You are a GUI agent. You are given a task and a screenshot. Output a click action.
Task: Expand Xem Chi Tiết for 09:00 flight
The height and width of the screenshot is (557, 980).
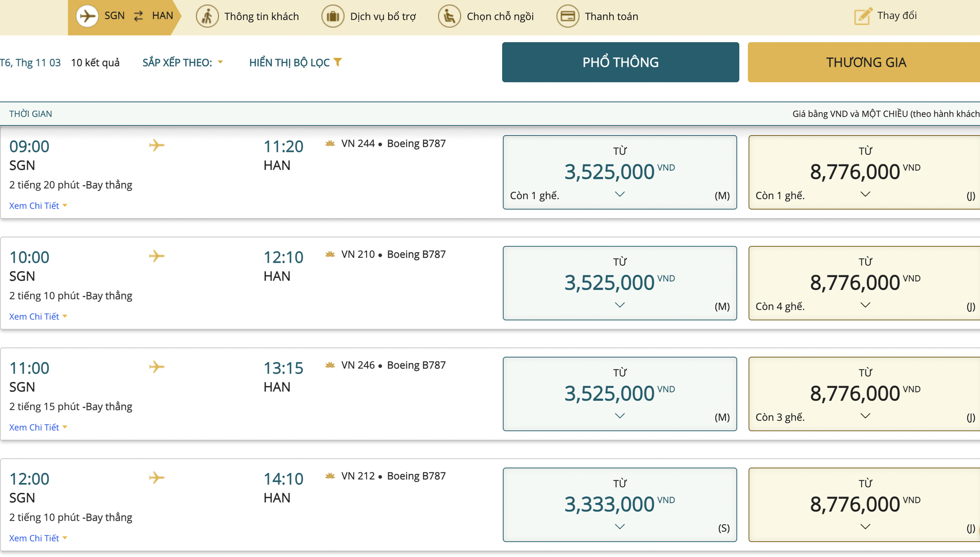point(38,206)
